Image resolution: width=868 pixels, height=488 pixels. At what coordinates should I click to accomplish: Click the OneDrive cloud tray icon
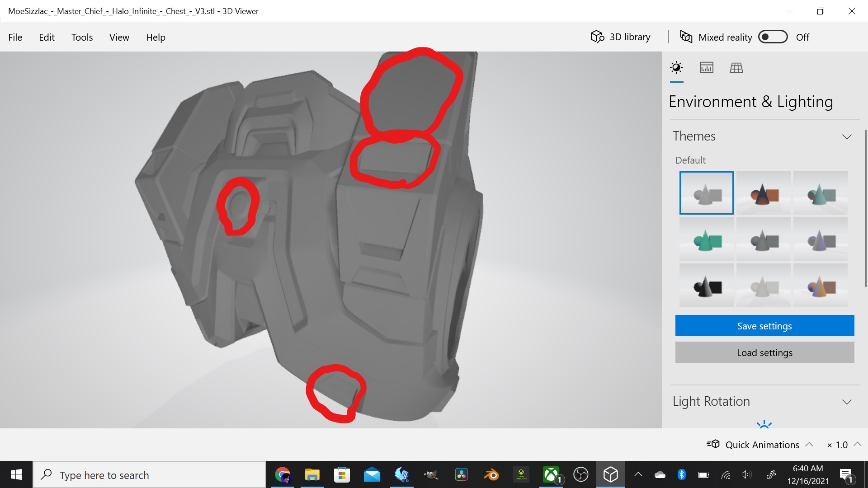(660, 474)
